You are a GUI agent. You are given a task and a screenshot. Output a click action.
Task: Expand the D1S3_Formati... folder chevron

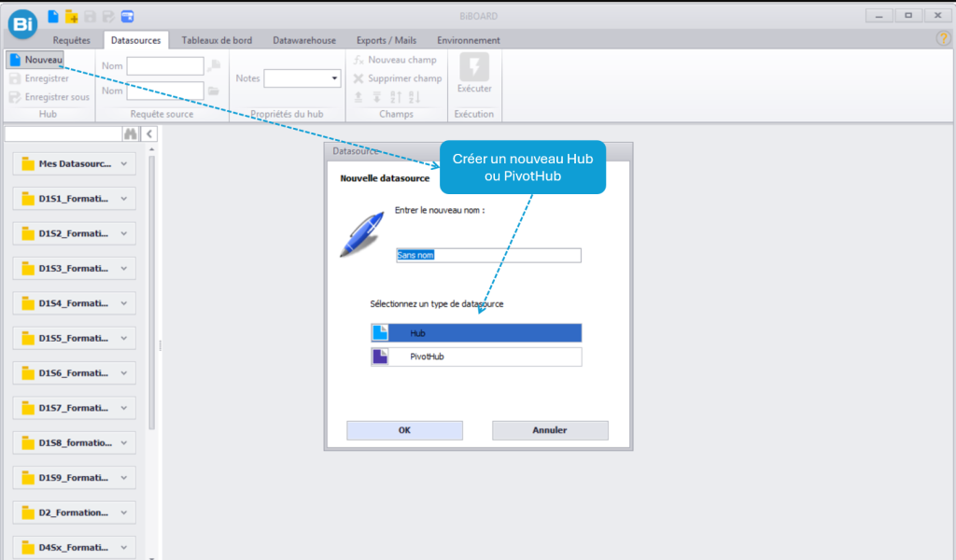124,268
